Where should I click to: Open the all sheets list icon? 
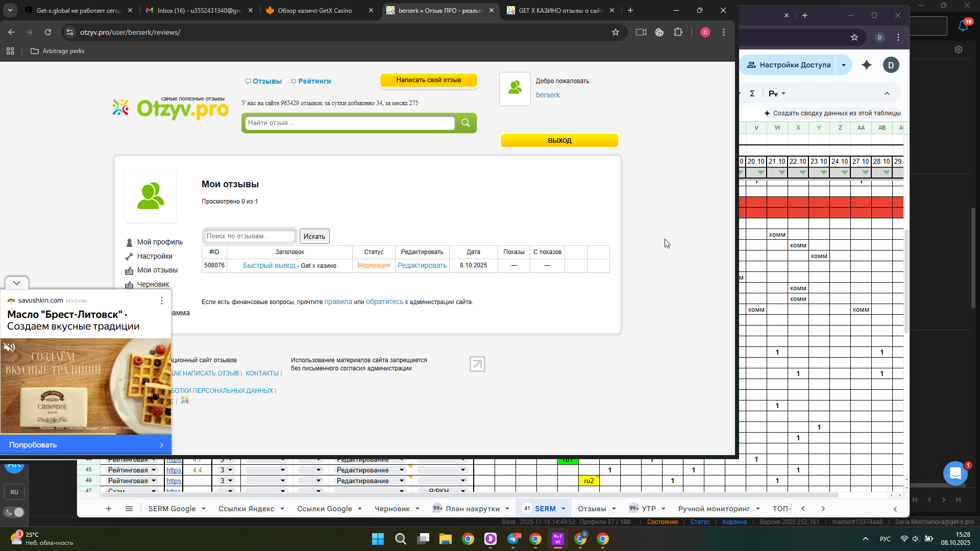129,509
